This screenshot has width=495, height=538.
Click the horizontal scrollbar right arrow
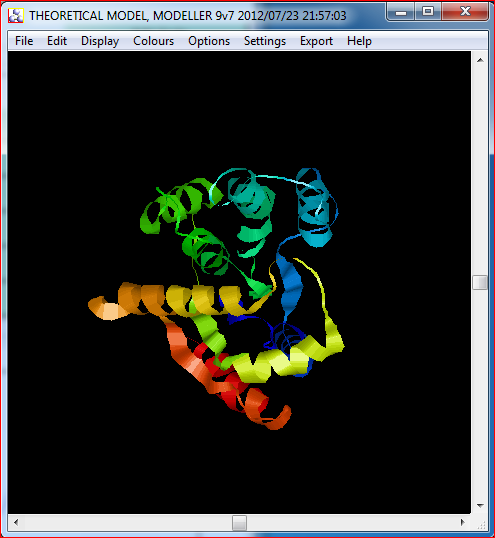pos(463,523)
